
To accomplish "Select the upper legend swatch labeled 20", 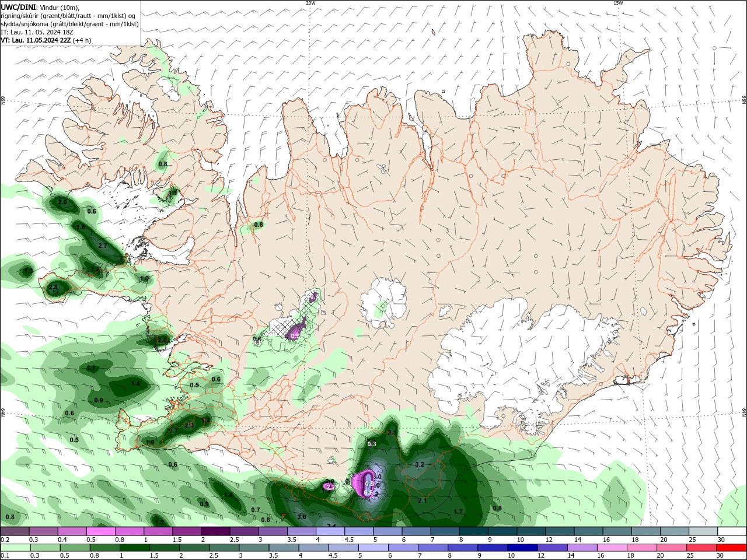I will click(674, 531).
